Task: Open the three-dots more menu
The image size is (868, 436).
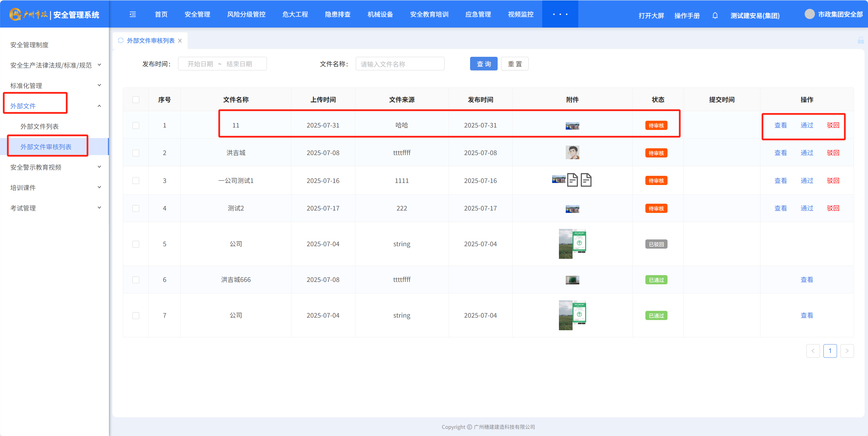Action: click(560, 14)
